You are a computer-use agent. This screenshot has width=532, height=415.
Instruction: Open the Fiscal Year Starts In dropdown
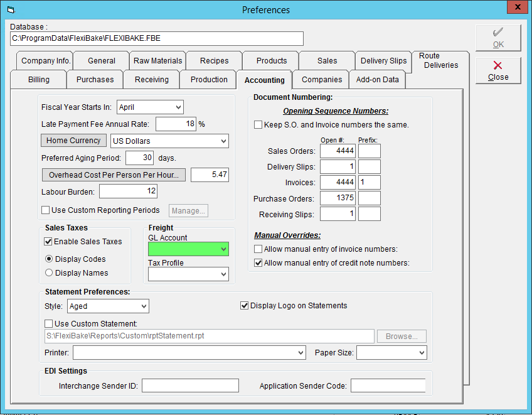point(150,107)
